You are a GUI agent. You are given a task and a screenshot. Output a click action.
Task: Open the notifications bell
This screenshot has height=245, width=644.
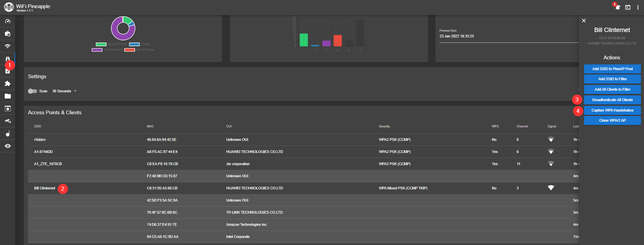coord(618,7)
